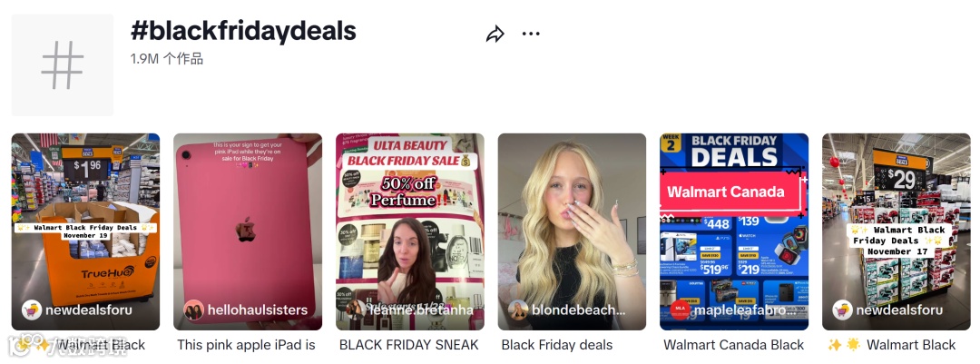Viewport: 980px width, 364px height.
Task: Open the pink iPad video thumbnail
Action: tap(248, 231)
